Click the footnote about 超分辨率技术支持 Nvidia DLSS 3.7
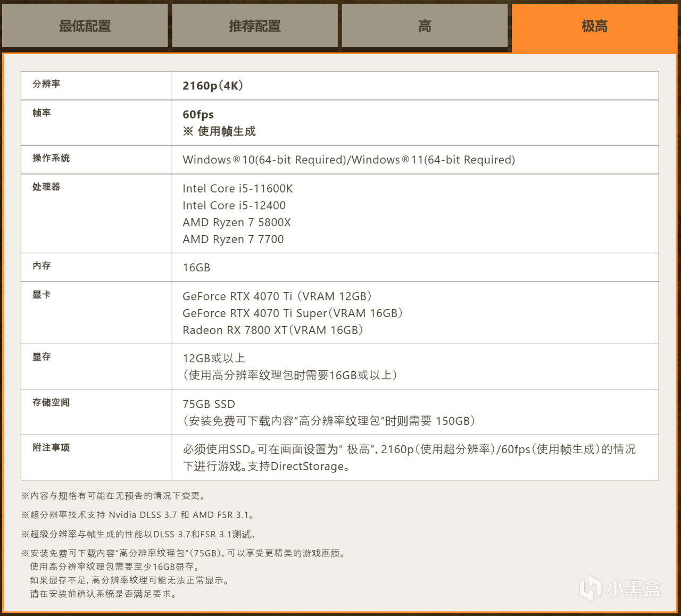The image size is (681, 616). pos(138,515)
